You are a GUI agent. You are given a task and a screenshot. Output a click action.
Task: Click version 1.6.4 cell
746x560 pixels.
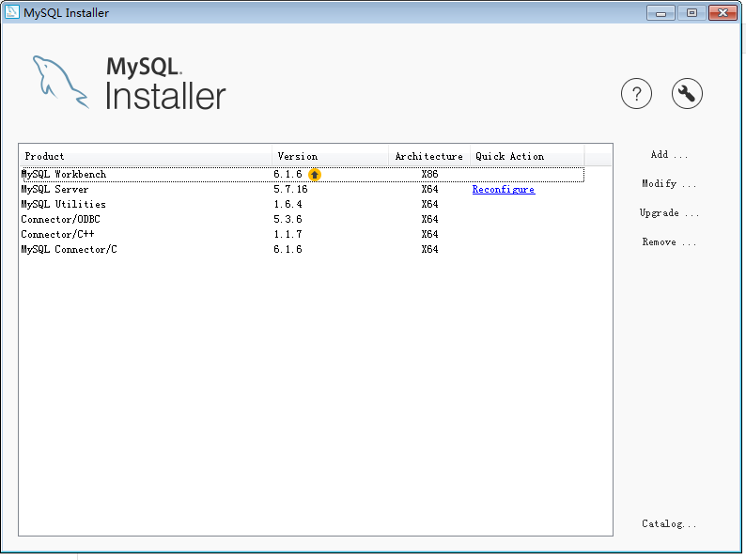click(x=288, y=205)
